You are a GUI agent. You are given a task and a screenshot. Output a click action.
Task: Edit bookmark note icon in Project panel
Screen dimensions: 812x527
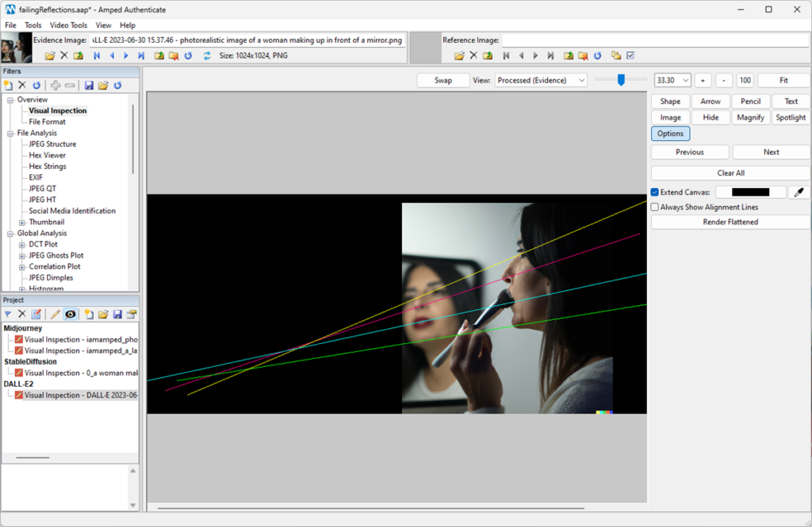coord(36,315)
